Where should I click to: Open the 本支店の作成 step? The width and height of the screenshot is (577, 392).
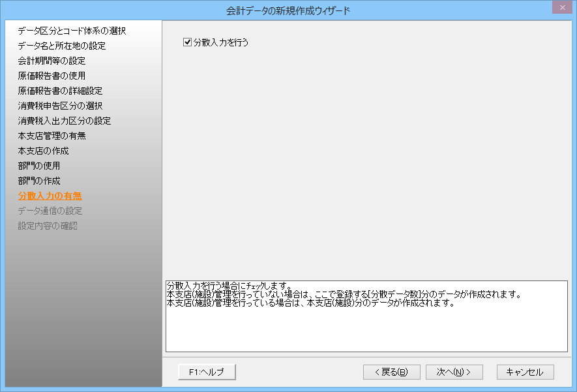tap(43, 151)
